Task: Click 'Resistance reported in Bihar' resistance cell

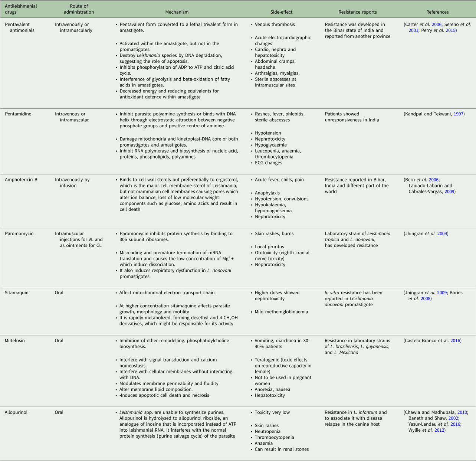Action: (357, 186)
